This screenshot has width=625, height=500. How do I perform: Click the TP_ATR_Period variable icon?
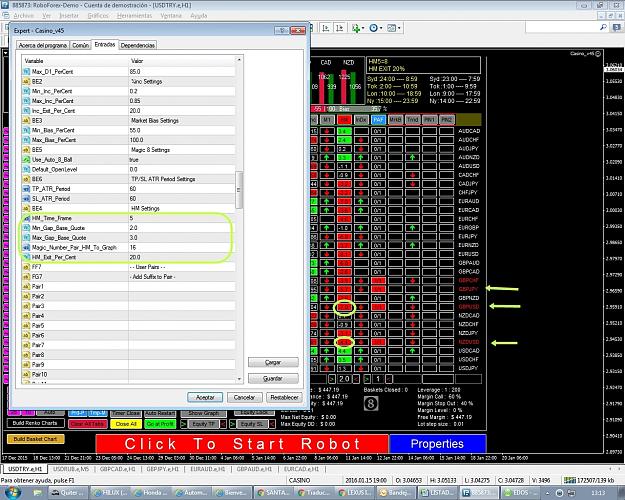pos(26,189)
